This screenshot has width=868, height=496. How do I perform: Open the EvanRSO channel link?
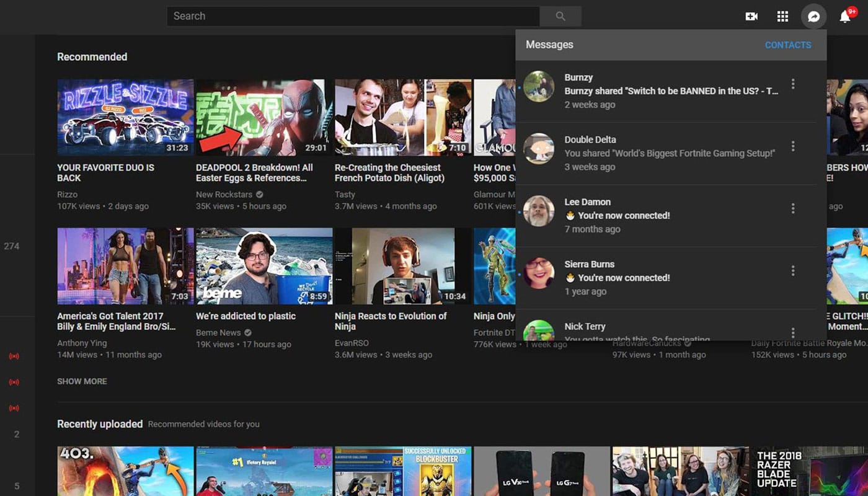[353, 343]
